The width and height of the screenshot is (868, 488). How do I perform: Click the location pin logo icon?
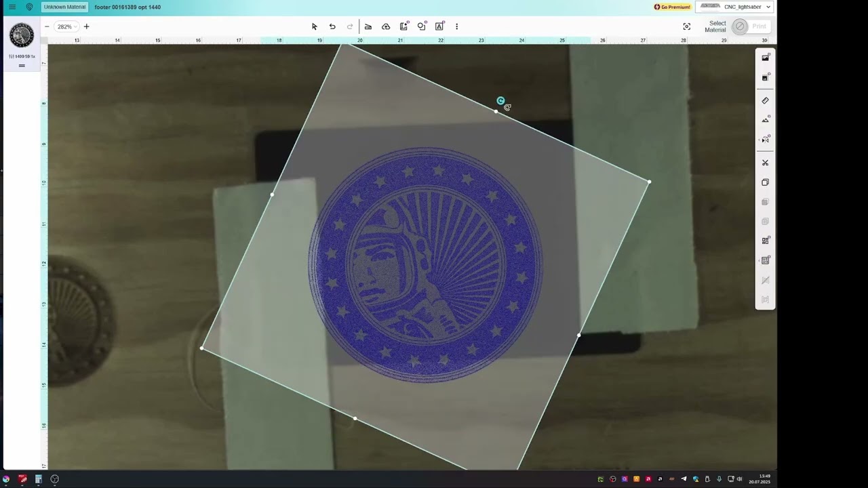click(x=29, y=7)
